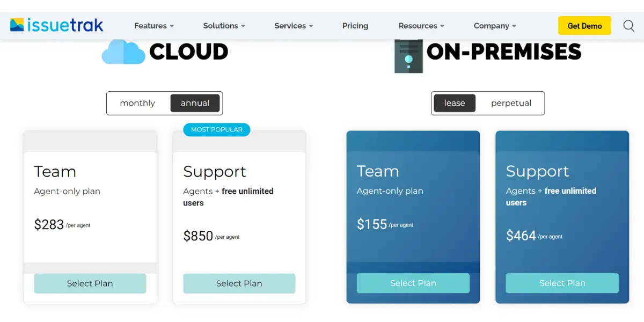
Task: Go to the Pricing page
Action: coord(355,26)
